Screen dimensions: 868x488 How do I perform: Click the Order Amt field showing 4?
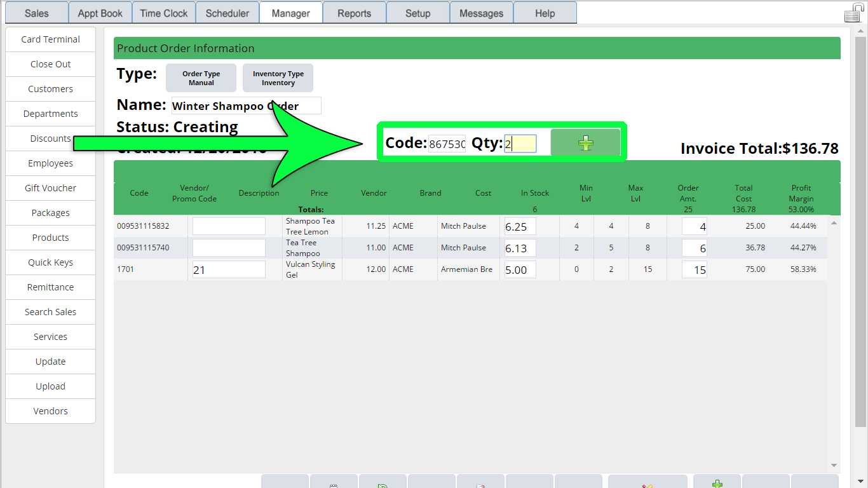[695, 227]
